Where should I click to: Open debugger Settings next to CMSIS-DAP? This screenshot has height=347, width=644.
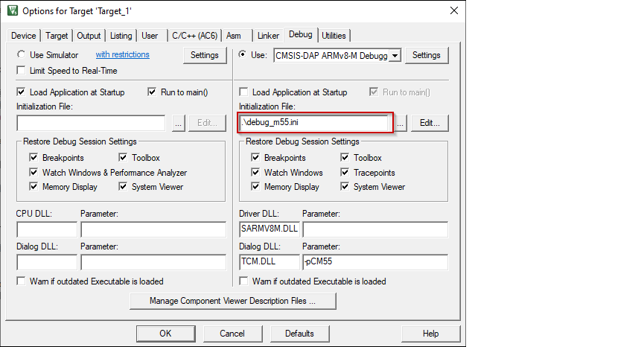427,55
